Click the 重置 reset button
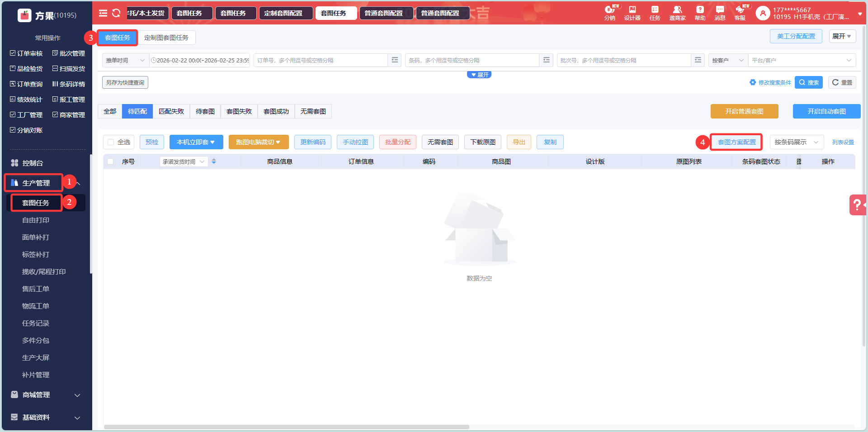The image size is (868, 432). click(x=842, y=82)
